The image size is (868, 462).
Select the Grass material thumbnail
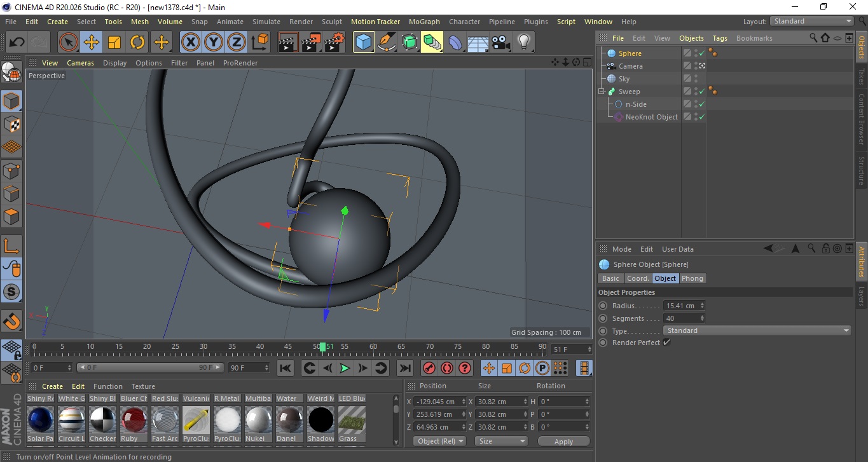(x=352, y=419)
